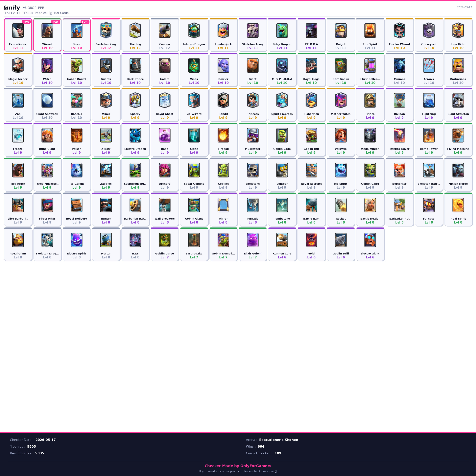Click the Sparky card icon
The image size is (476, 476).
[x=135, y=100]
